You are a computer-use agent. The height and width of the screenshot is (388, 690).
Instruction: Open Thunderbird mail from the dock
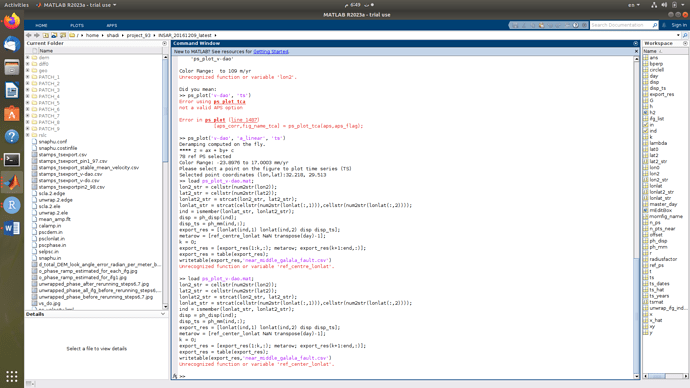pos(12,44)
